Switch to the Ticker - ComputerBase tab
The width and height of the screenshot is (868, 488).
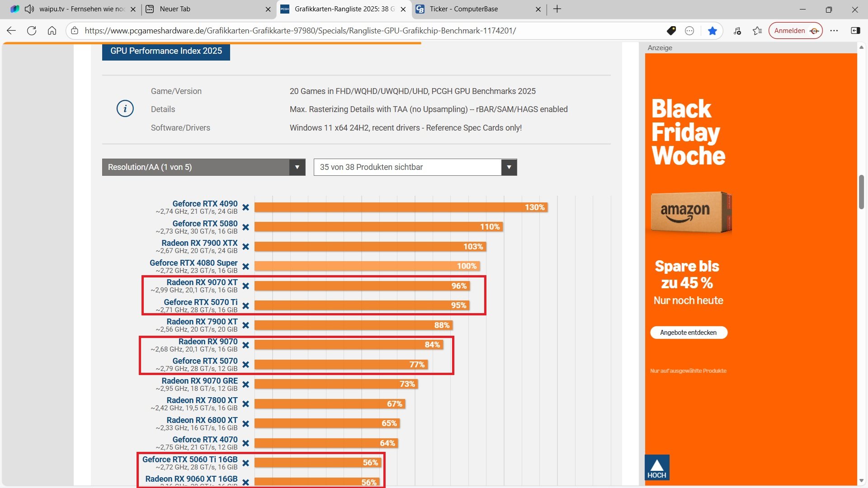click(463, 9)
